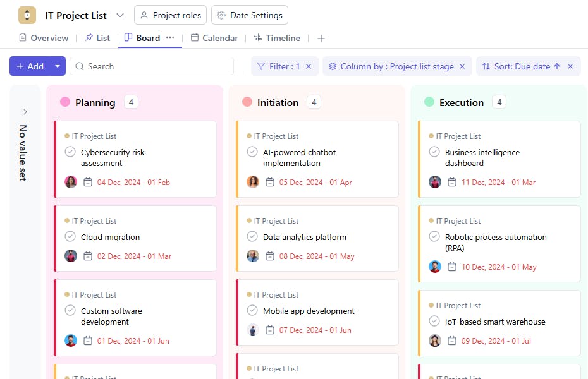
Task: Open the project title dropdown chevron
Action: coord(121,15)
